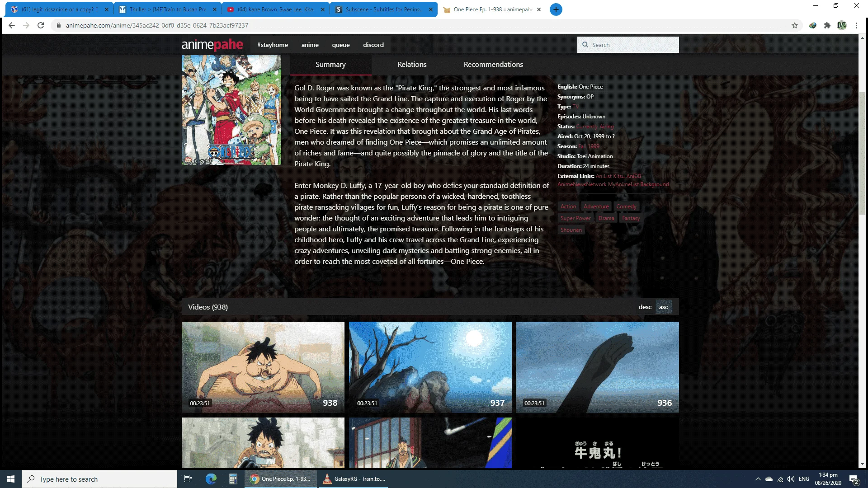Click the animepahe site logo

212,44
